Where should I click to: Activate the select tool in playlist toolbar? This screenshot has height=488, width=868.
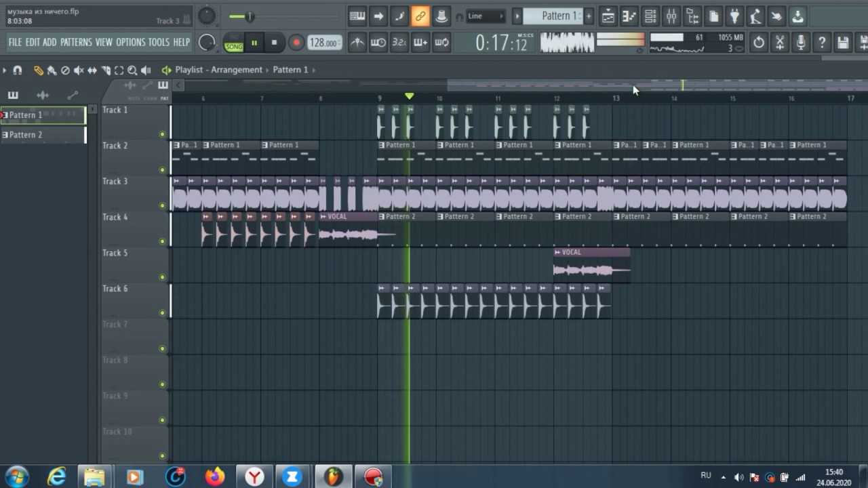[119, 70]
